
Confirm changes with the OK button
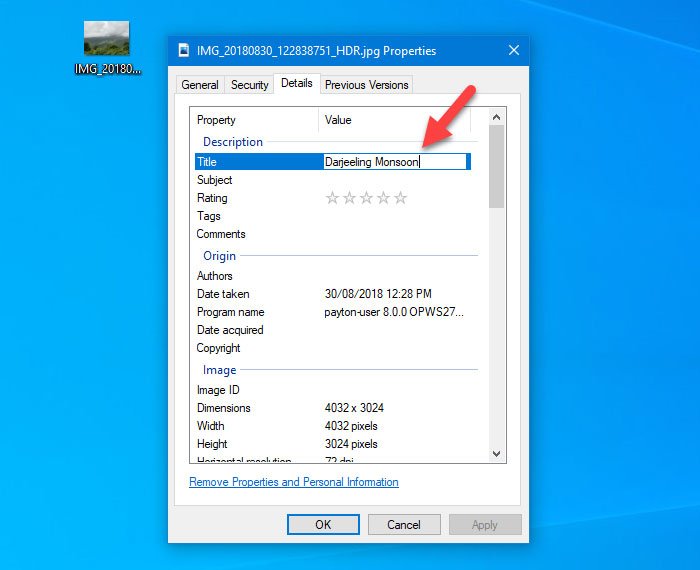point(323,524)
